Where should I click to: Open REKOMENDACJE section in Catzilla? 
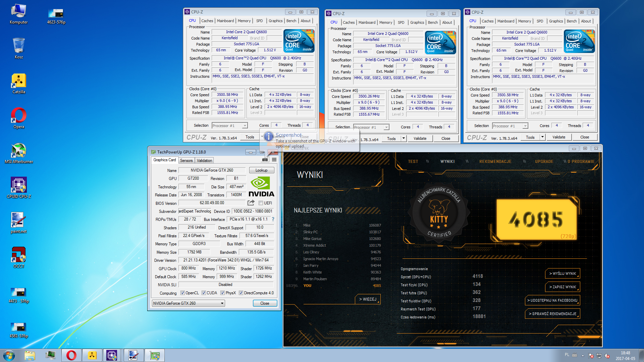495,162
